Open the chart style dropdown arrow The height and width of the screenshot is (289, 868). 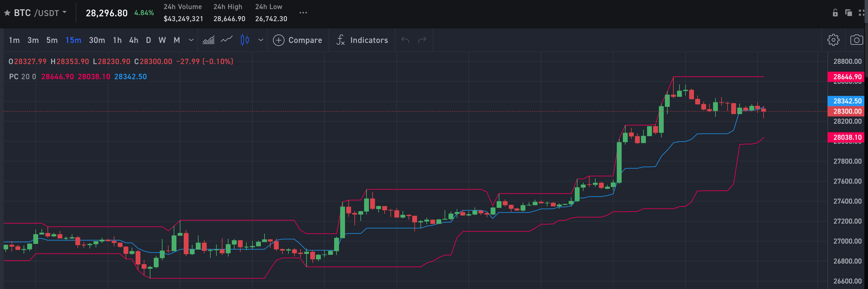(x=261, y=40)
